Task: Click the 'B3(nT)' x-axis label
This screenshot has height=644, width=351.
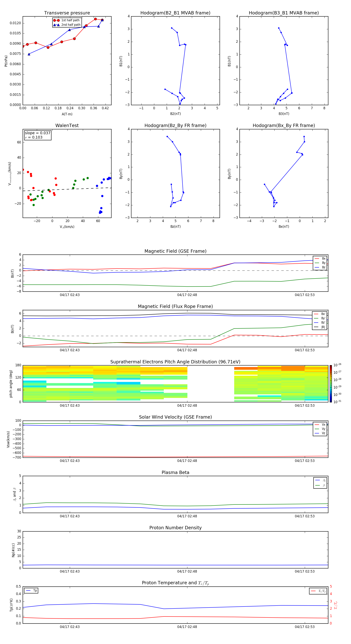Action: point(284,114)
